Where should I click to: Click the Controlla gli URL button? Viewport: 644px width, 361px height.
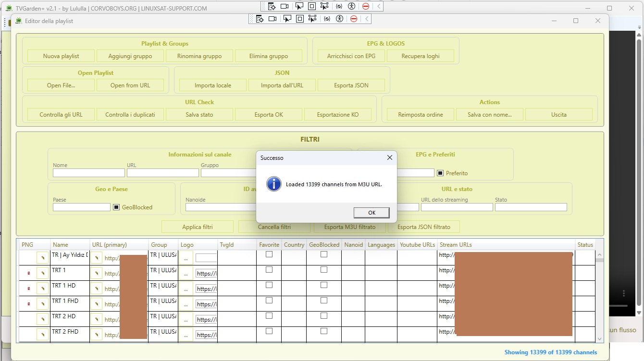click(x=61, y=115)
